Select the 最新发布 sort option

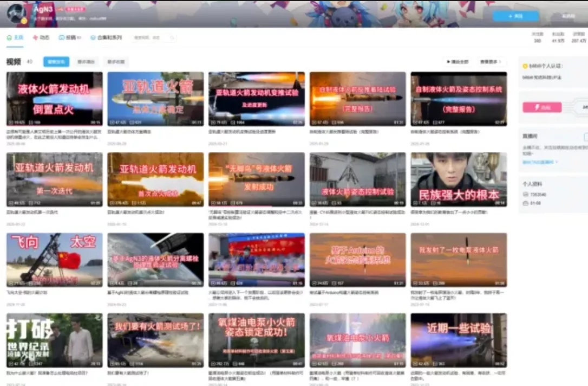point(56,62)
